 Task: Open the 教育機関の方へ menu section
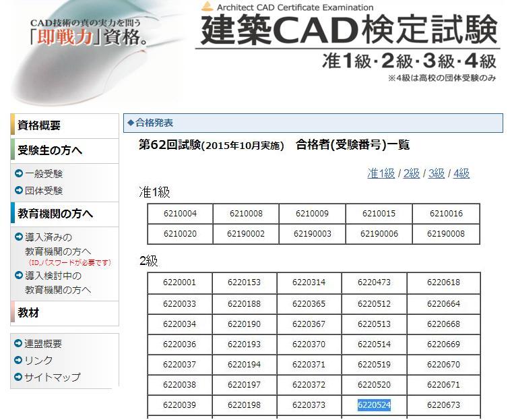(x=65, y=214)
